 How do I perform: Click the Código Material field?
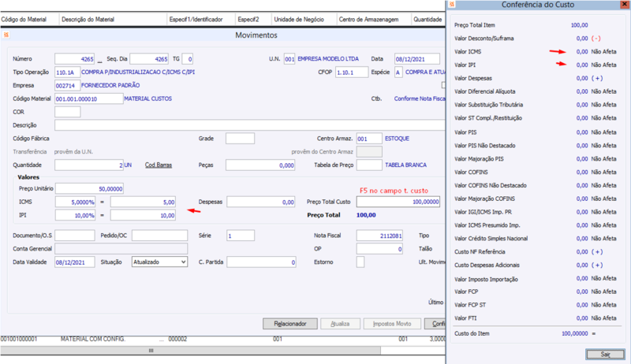88,98
